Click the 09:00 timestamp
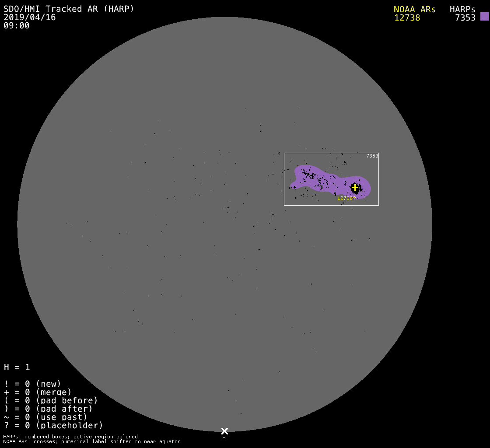This screenshot has height=448, width=490. click(17, 25)
